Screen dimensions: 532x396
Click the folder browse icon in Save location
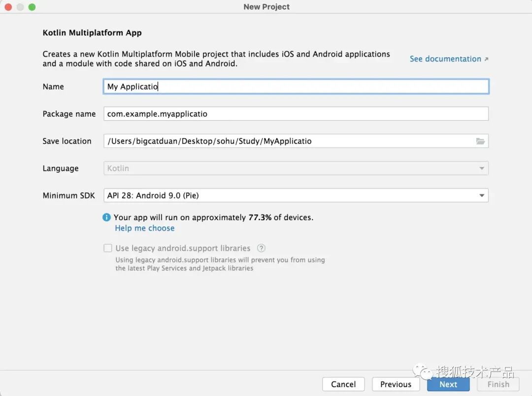480,141
